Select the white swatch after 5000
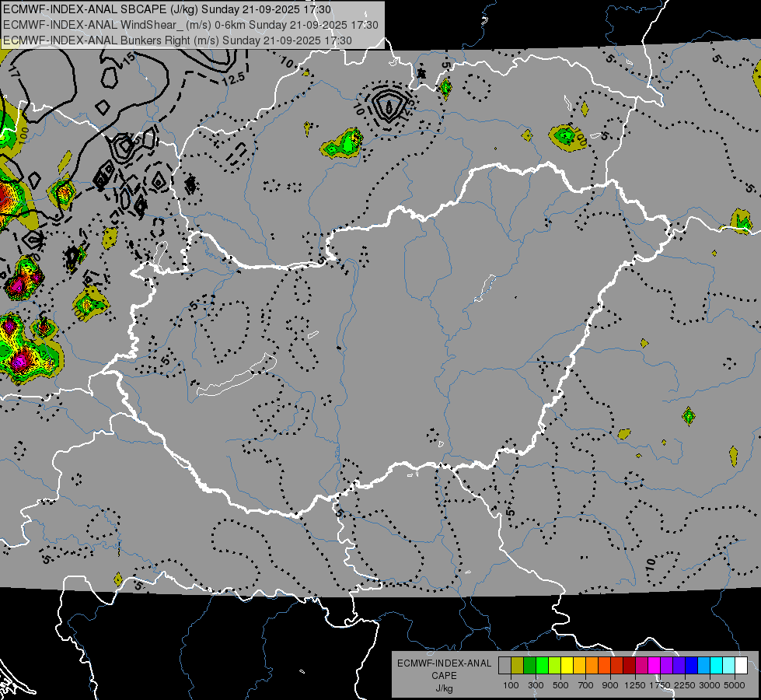Viewport: 761px width, 700px height. coord(741,666)
